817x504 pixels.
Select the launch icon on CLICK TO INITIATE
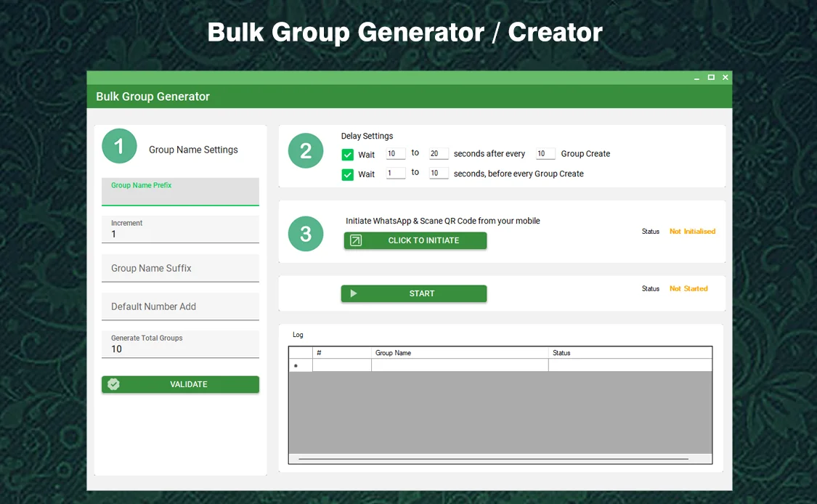[355, 240]
